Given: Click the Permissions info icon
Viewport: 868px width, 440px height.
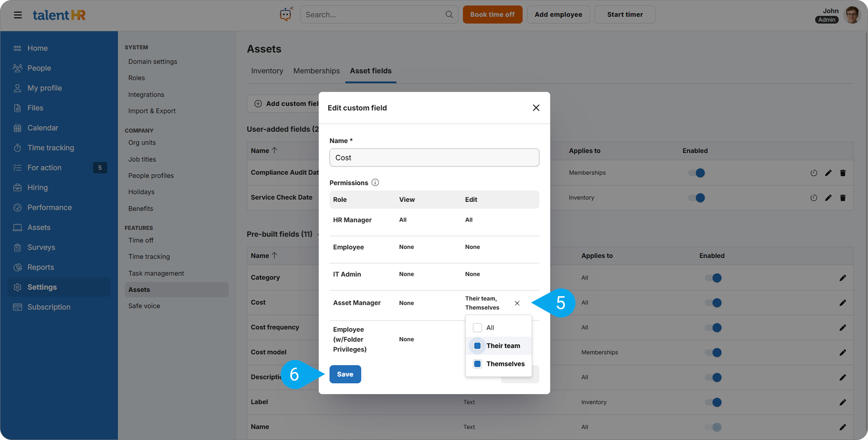Looking at the screenshot, I should (x=375, y=183).
